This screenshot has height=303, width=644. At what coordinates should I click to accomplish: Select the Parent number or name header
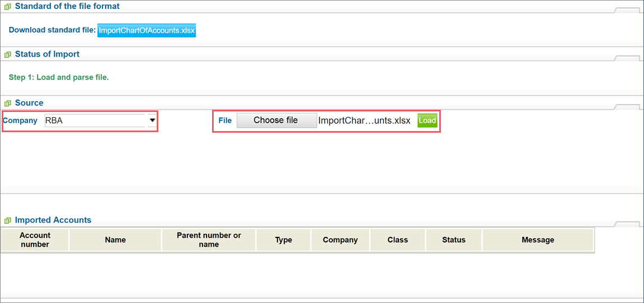pyautogui.click(x=209, y=240)
